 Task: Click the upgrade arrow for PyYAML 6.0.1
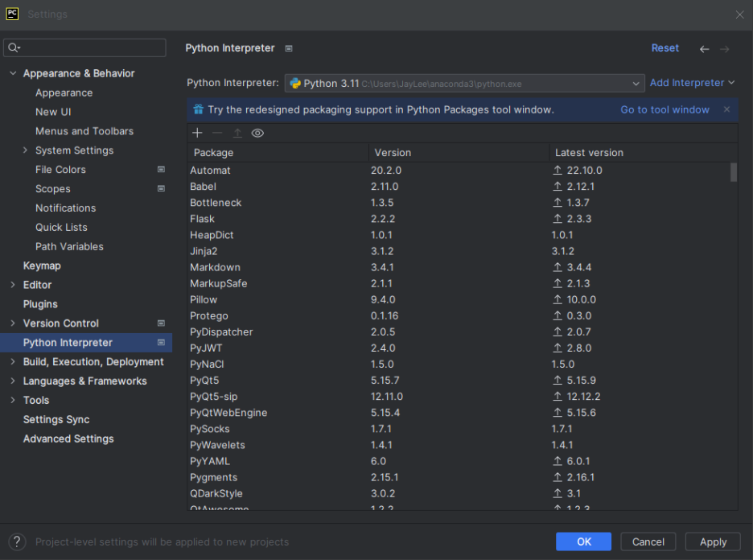[x=557, y=461]
